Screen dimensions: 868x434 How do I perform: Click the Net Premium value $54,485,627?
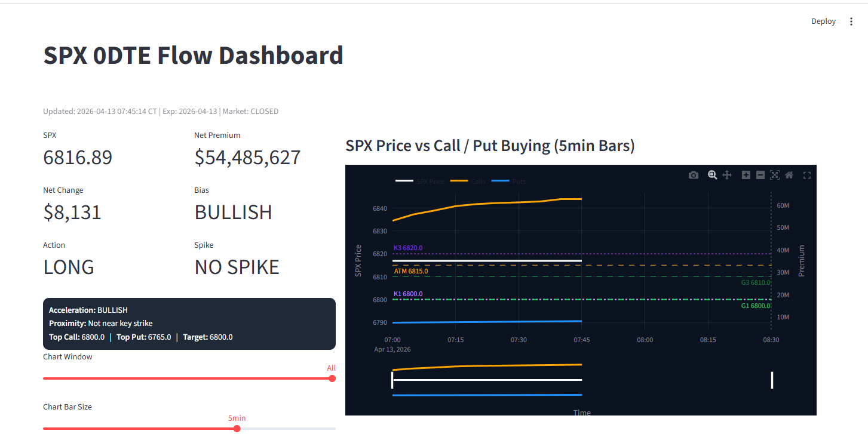pos(247,158)
